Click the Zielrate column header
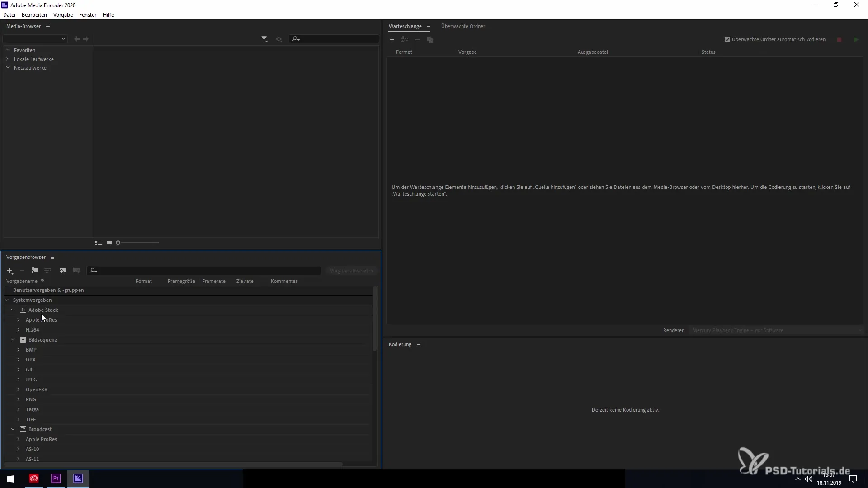The image size is (868, 488). tap(245, 282)
